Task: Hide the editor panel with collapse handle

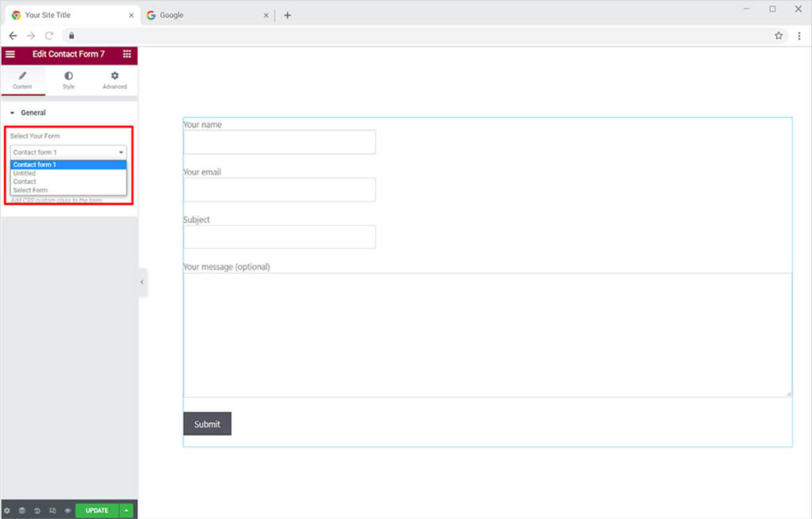Action: point(142,282)
